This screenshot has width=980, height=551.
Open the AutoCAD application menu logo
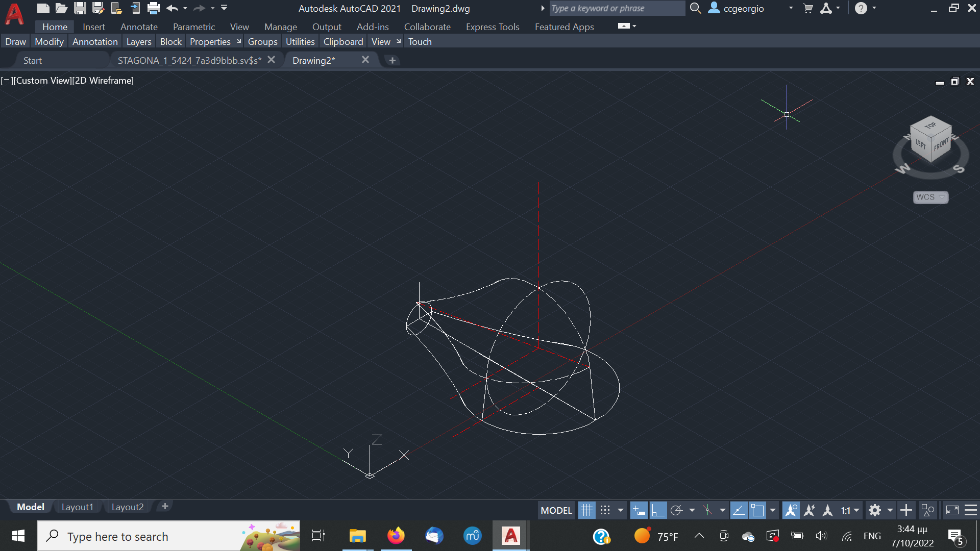14,14
